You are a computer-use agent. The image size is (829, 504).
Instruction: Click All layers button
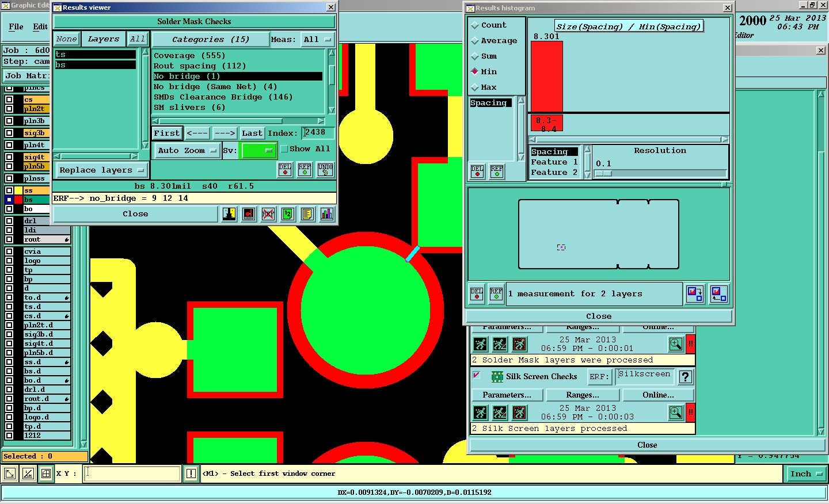[x=137, y=39]
